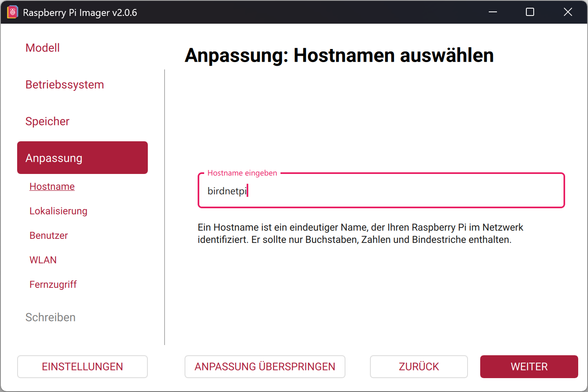Go to the Fernzugriff sub-step
This screenshot has width=588, height=392.
click(x=53, y=285)
